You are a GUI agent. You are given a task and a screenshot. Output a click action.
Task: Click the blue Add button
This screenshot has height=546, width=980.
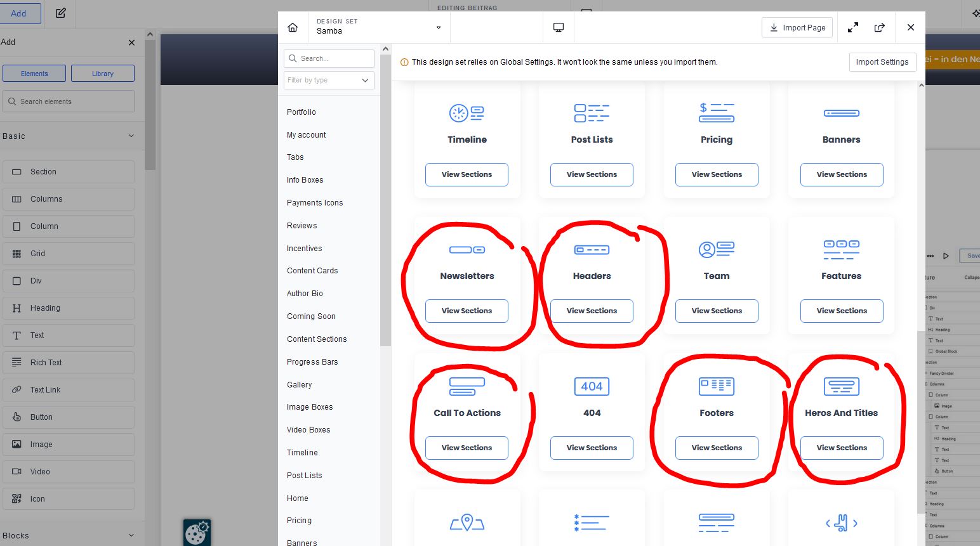(x=19, y=13)
